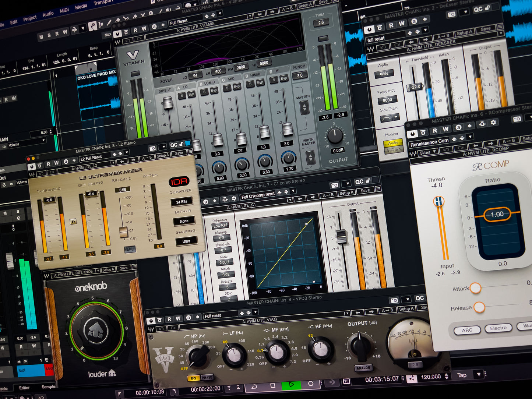This screenshot has width=532, height=399.
Task: Toggle the QC lock icon in the L2 window
Action: [x=181, y=144]
